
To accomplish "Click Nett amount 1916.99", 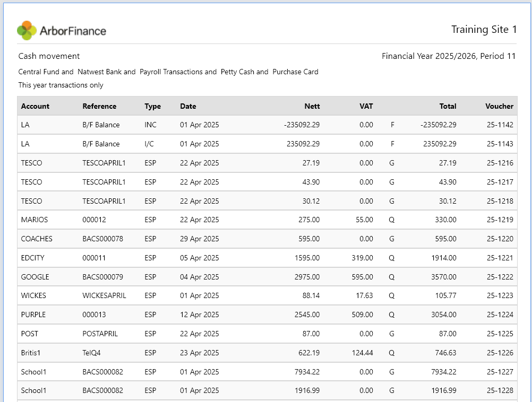I will point(307,390).
